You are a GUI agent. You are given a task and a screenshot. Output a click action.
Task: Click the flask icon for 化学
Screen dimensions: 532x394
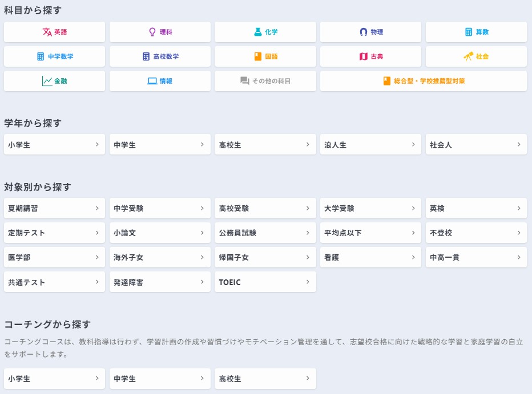click(258, 32)
